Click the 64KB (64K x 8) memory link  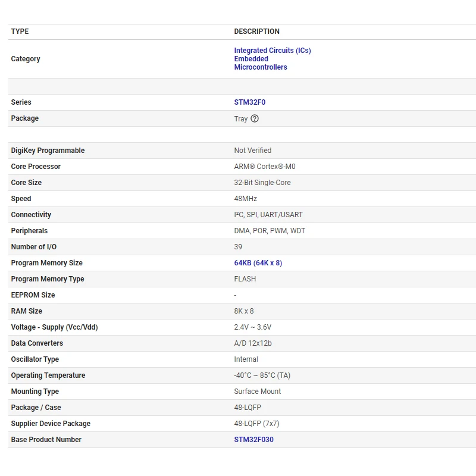point(257,262)
